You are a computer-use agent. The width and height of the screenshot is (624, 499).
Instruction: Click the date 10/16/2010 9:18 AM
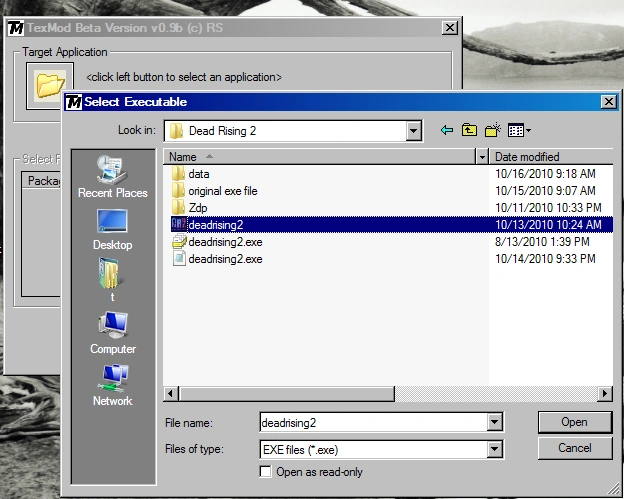545,173
